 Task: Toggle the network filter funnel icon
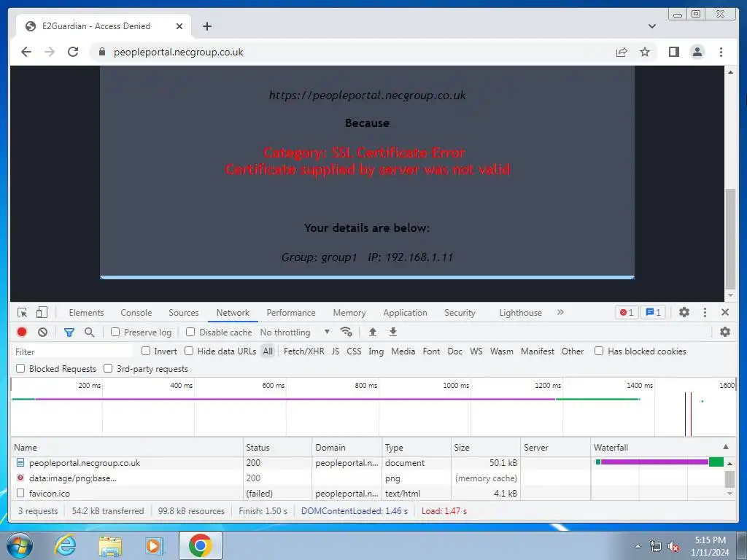click(69, 332)
